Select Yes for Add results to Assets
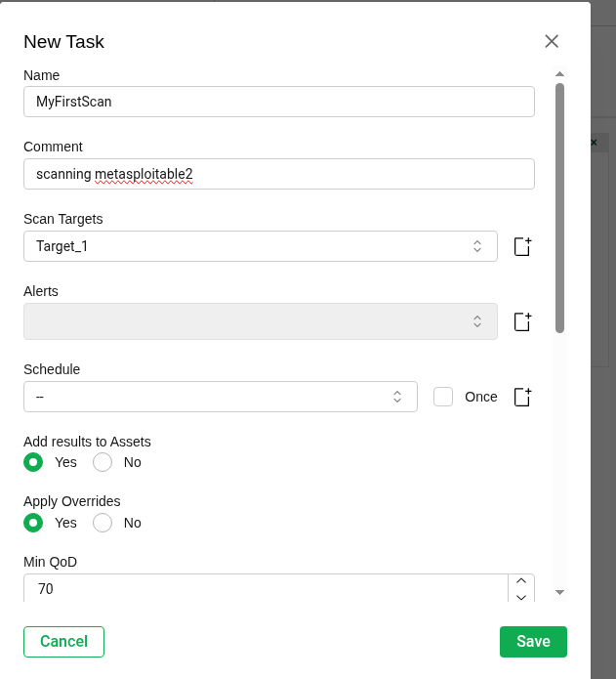This screenshot has width=616, height=679. (33, 462)
